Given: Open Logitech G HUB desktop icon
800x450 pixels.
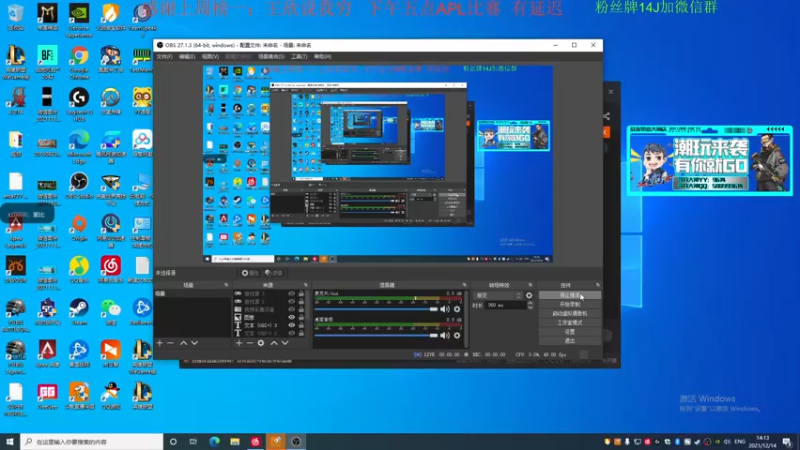Looking at the screenshot, I should click(79, 104).
